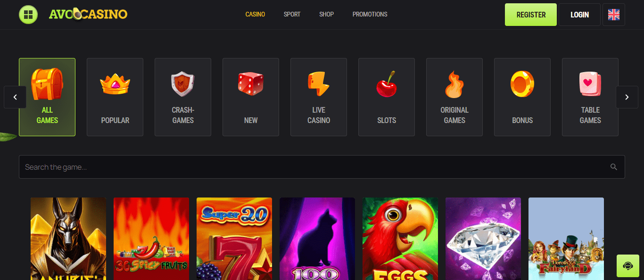The image size is (644, 280).
Task: Open the live chat support icon
Action: (627, 266)
